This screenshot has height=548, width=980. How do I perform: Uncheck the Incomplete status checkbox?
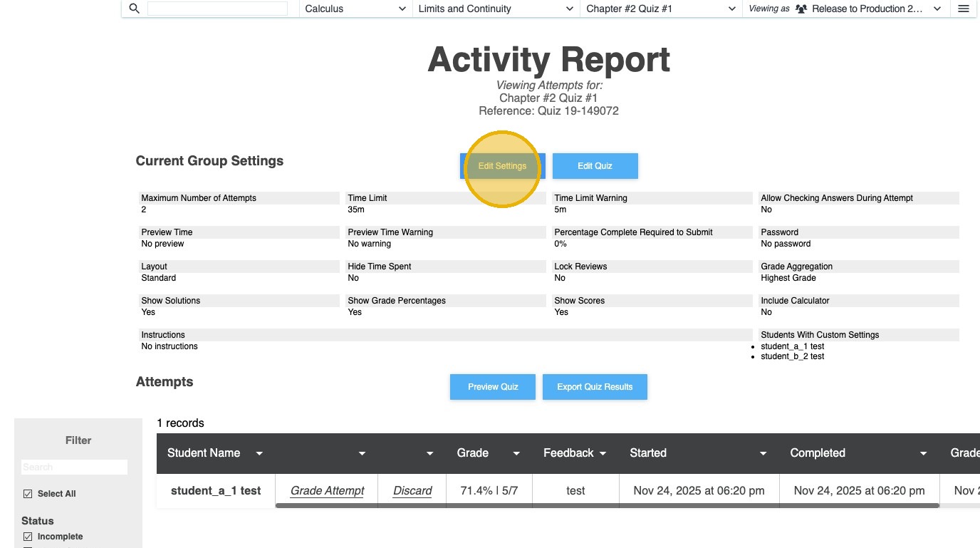pos(28,537)
